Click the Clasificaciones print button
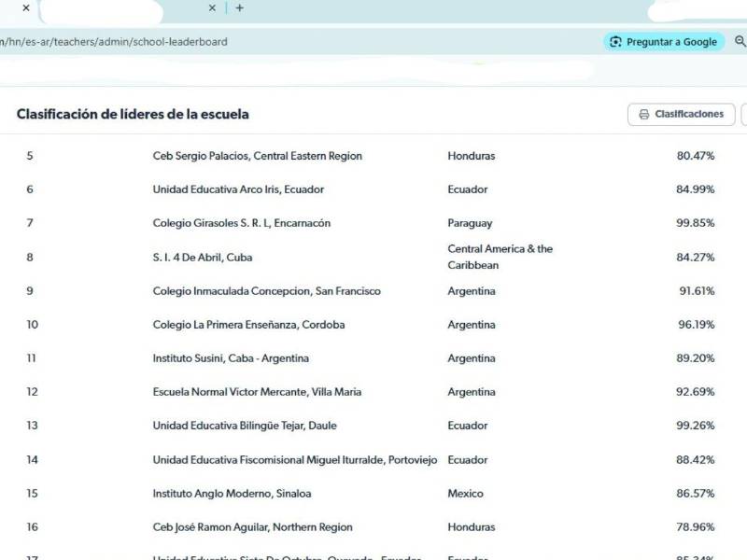The width and height of the screenshot is (747, 560). (682, 114)
